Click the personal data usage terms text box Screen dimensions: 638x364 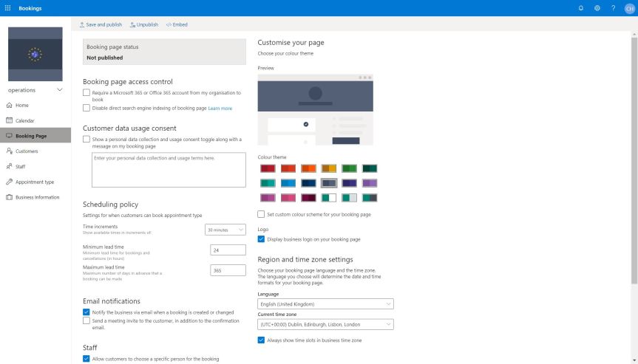tap(169, 170)
